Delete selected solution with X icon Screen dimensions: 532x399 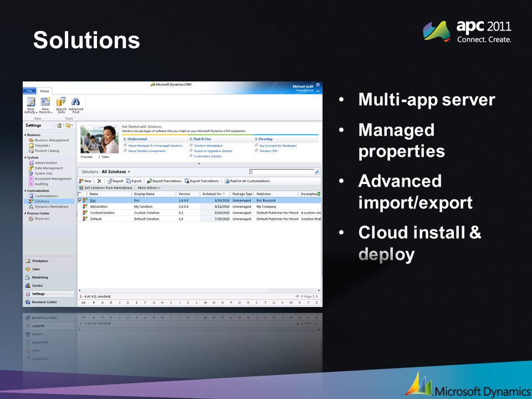(99, 181)
